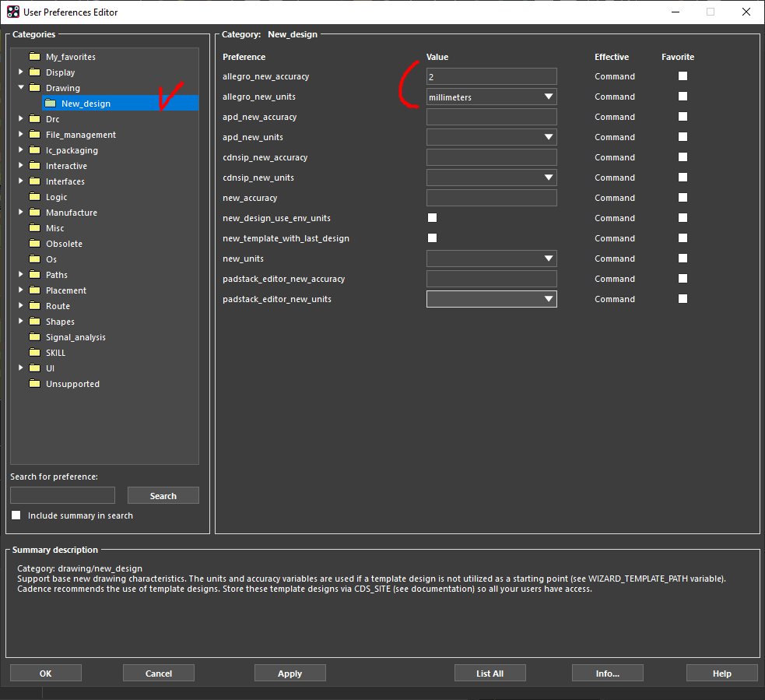Click the SKILL folder icon
Image resolution: width=765 pixels, height=700 pixels.
(35, 353)
